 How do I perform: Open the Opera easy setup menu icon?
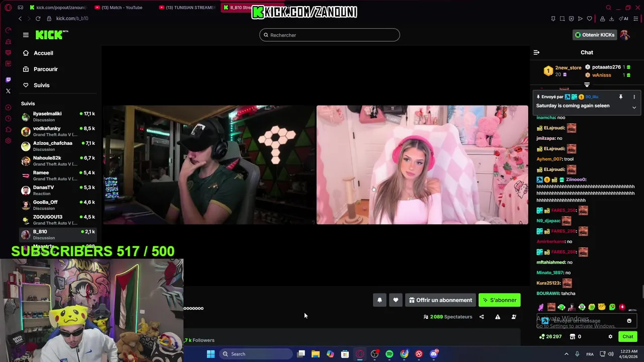[x=636, y=19]
